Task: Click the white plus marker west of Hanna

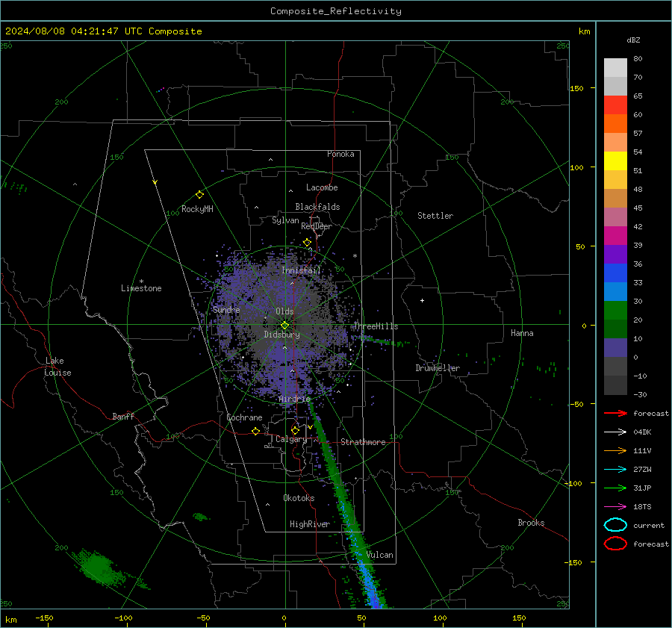Action: tap(422, 300)
